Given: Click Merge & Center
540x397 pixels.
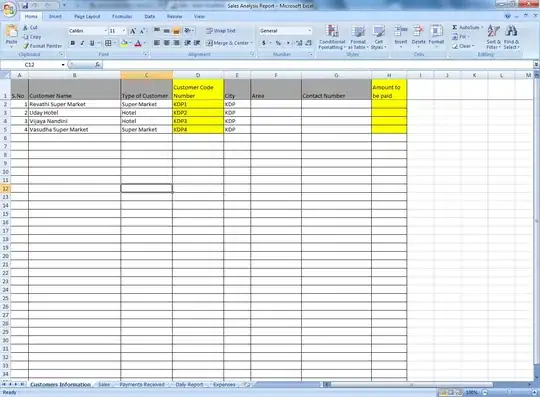Looking at the screenshot, I should click(227, 43).
